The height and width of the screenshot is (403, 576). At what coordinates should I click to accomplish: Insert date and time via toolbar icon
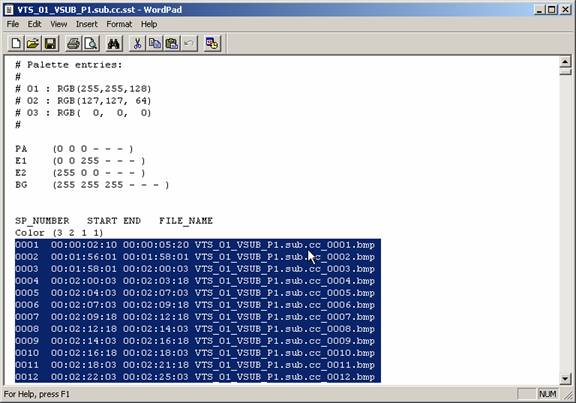coord(212,44)
